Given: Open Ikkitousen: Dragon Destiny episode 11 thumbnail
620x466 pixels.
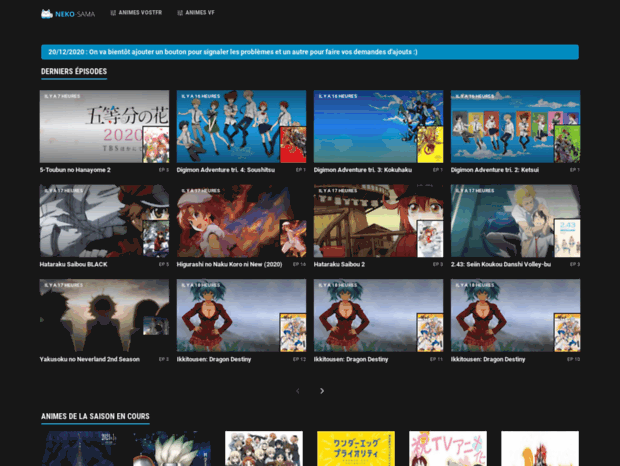Looking at the screenshot, I should point(378,315).
